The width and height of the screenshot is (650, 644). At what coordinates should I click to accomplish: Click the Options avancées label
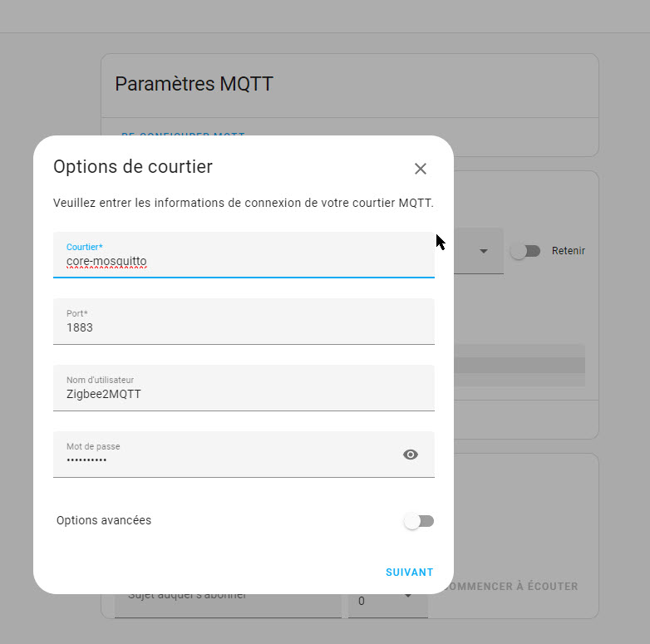click(x=104, y=520)
